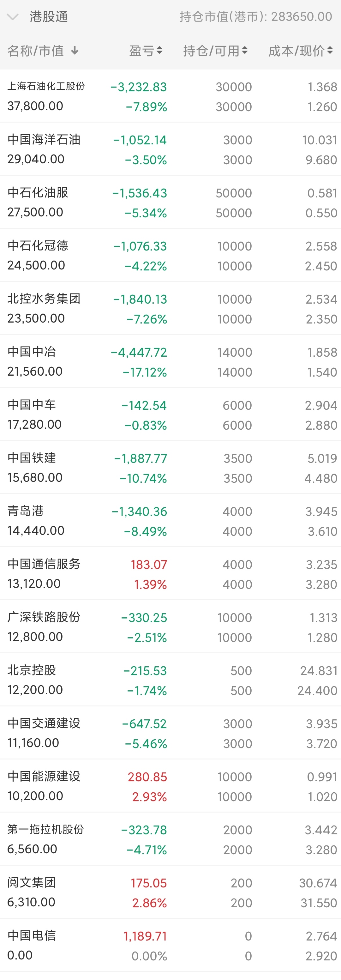This screenshot has width=341, height=980.
Task: Open 中石化冠德 stock details
Action: (170, 255)
